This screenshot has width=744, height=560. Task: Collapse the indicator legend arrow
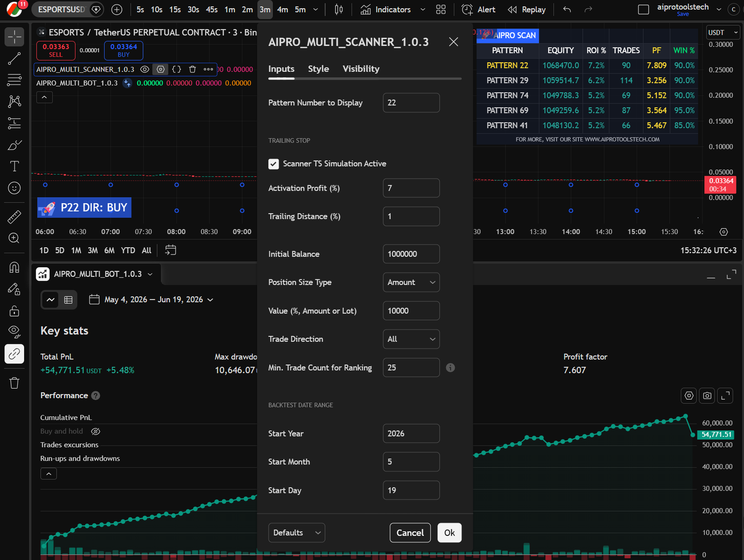[x=44, y=97]
